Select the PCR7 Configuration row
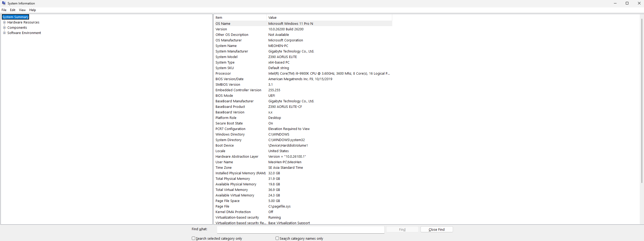 (x=303, y=129)
